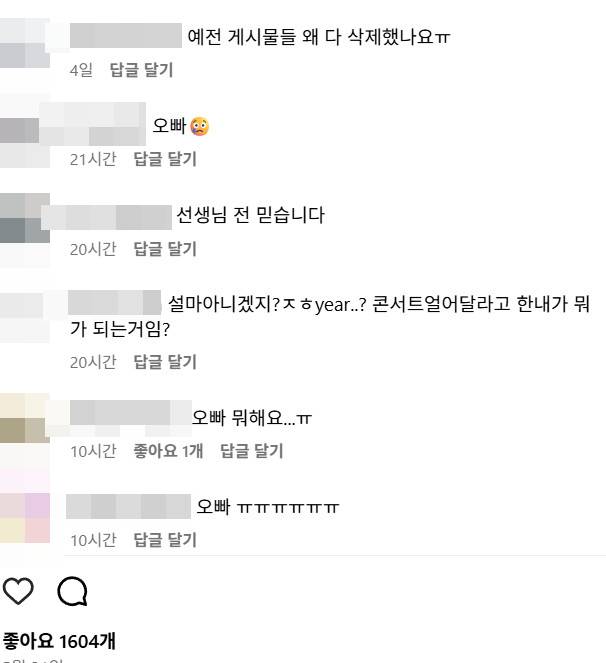This screenshot has height=663, width=606.
Task: Reply to the '설마아니겠지' comment
Action: point(165,362)
